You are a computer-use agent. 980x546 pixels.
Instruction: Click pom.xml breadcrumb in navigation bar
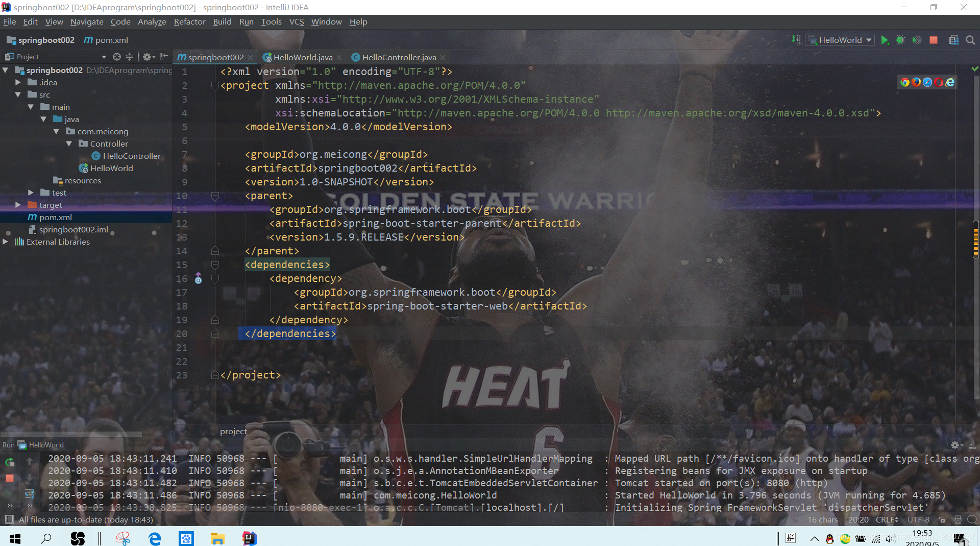tap(106, 40)
